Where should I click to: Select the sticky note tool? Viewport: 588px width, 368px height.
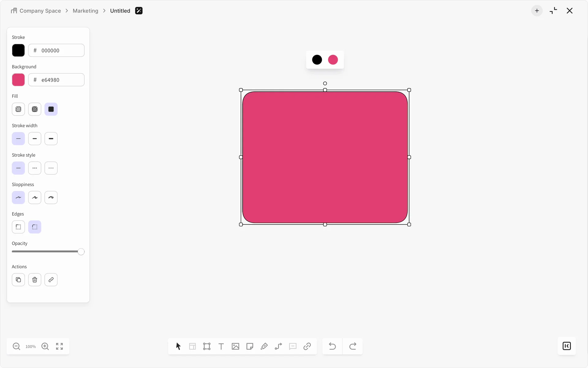point(250,346)
